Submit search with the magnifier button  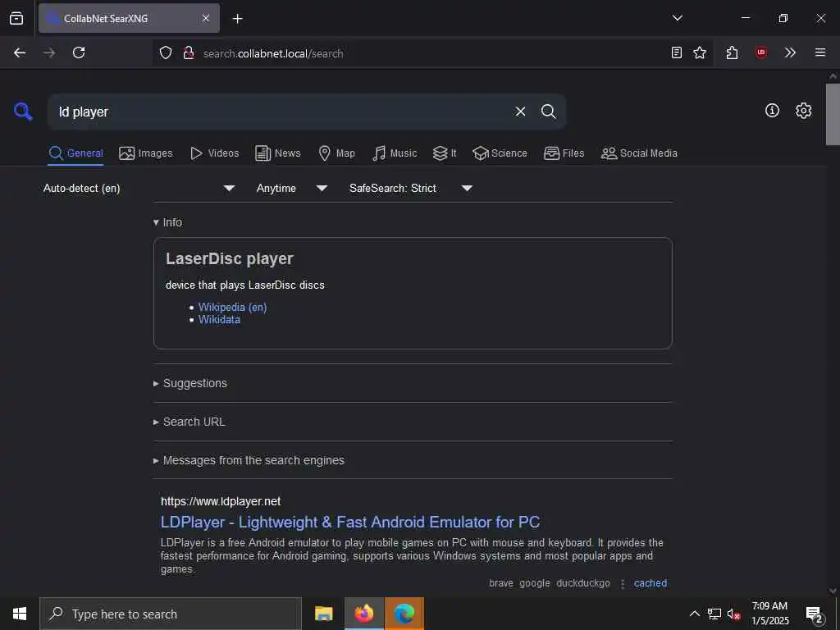click(x=548, y=112)
